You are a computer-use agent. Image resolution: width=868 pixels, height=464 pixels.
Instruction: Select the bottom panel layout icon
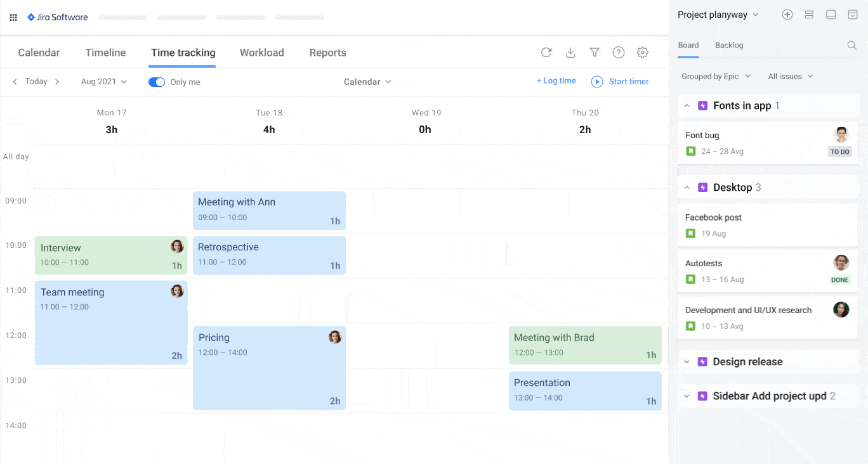tap(830, 14)
